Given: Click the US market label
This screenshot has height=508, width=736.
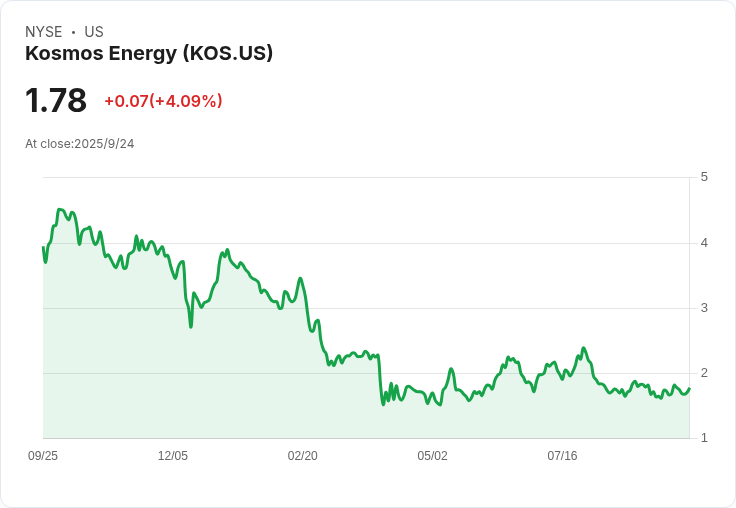Looking at the screenshot, I should [94, 32].
